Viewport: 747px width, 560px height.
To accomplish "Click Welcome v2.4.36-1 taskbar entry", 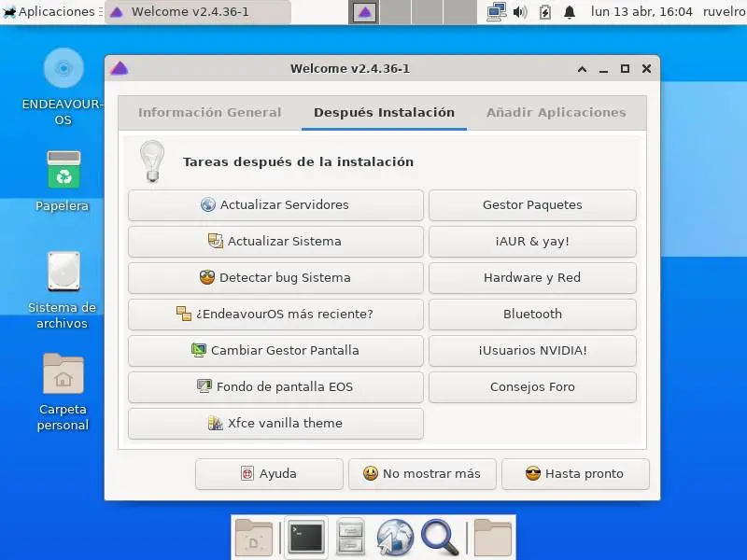I will (198, 11).
